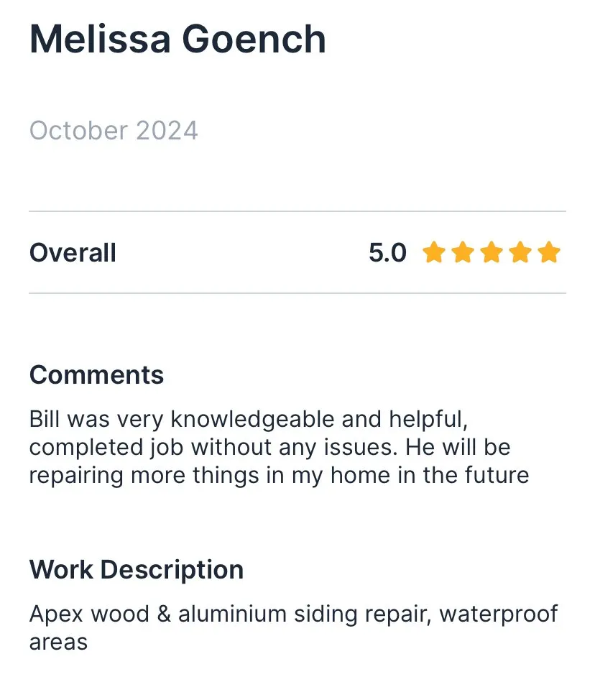This screenshot has width=595, height=700.
Task: Select the October 2024 review date
Action: click(114, 131)
